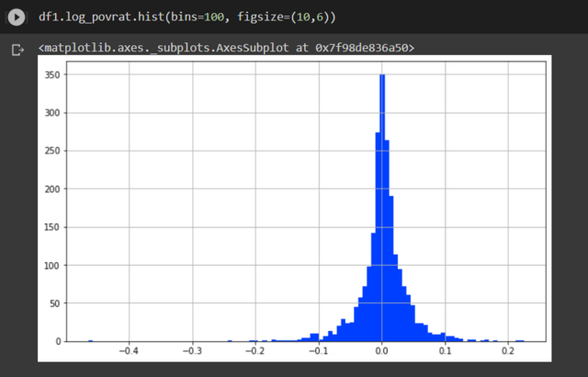The width and height of the screenshot is (588, 377).
Task: Click the x-axis label 0.0
Action: point(382,350)
